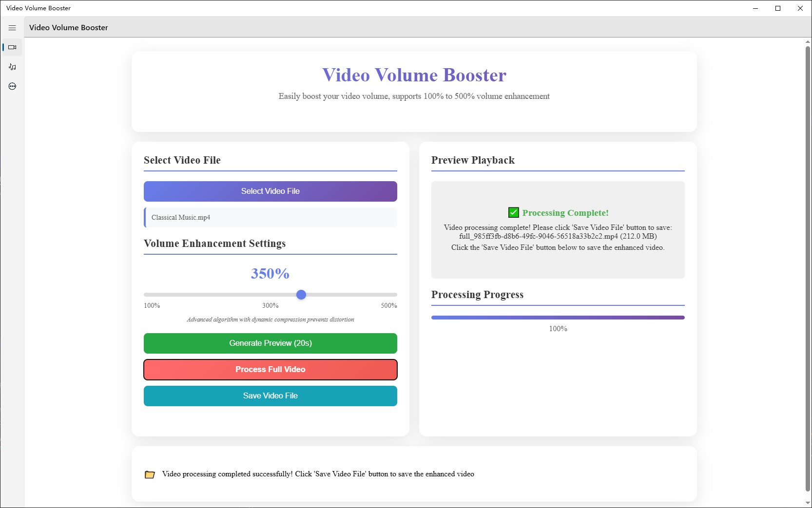Open more options with the ellipsis sidebar icon
812x508 pixels.
(x=13, y=86)
